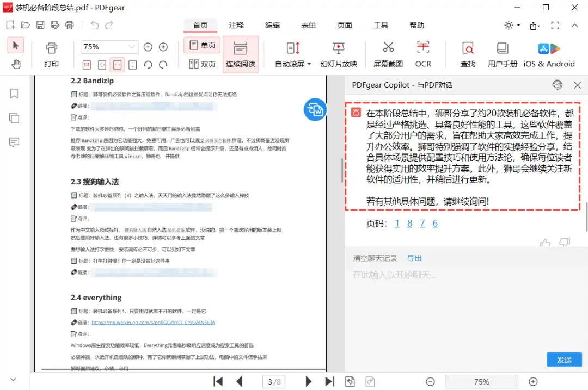Choose the fit page view icon
The height and width of the screenshot is (390, 588).
pyautogui.click(x=102, y=64)
